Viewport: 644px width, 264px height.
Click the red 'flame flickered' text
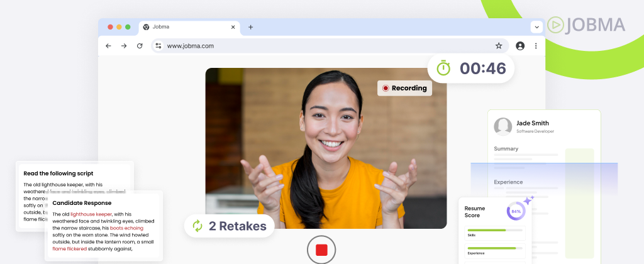pos(69,249)
